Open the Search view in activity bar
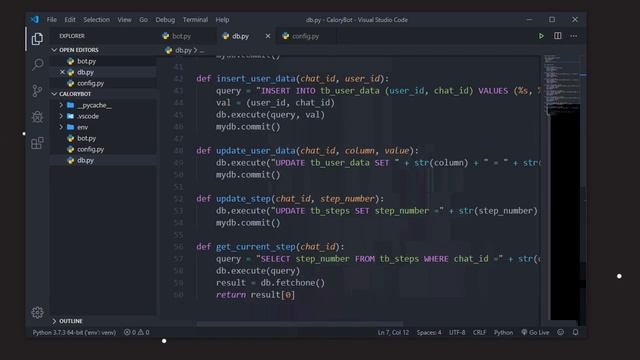640x360 pixels. [38, 64]
